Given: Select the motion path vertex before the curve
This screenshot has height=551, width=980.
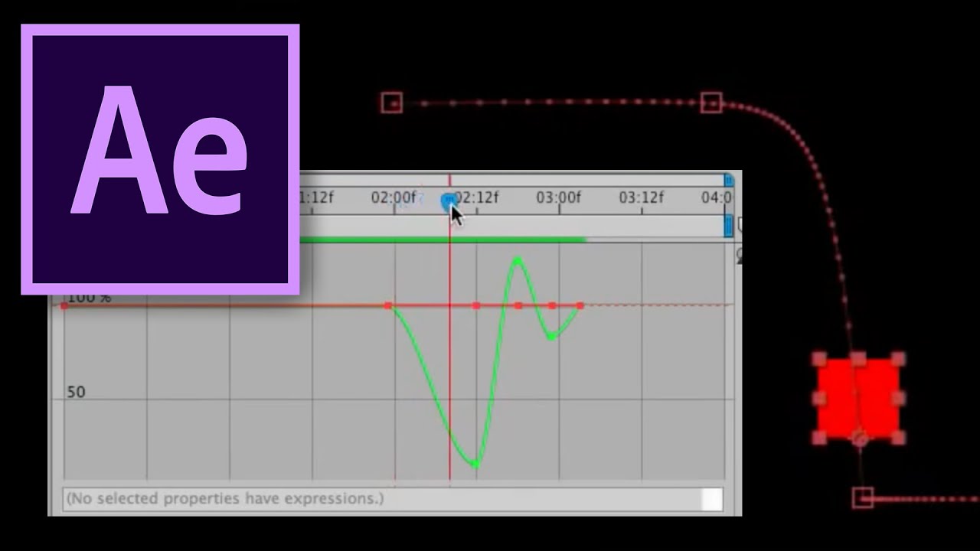Looking at the screenshot, I should (x=711, y=102).
